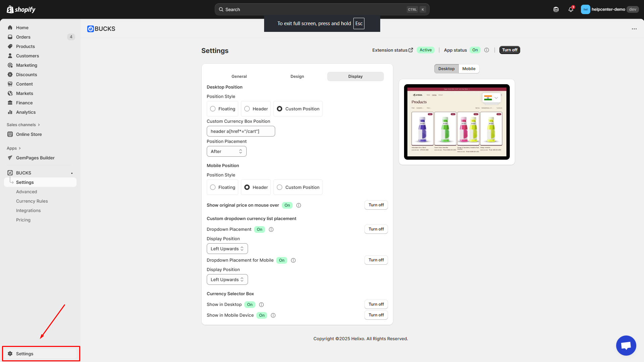Switch preview to Mobile tab
644x362 pixels.
pos(468,69)
